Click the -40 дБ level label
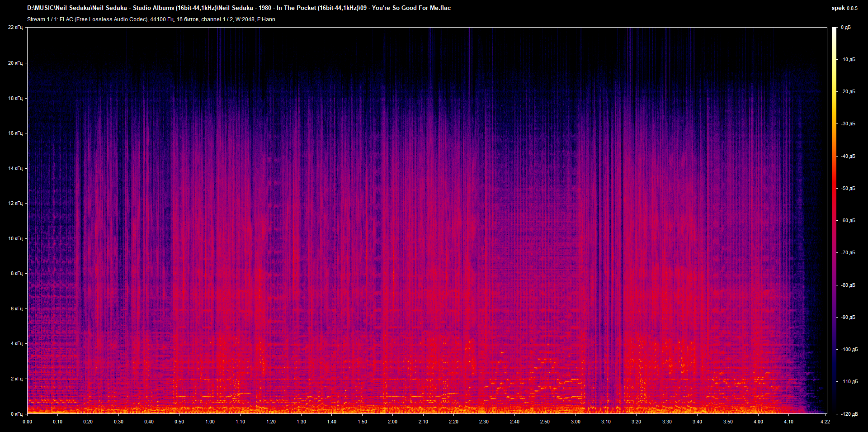This screenshot has height=432, width=868. [x=848, y=157]
